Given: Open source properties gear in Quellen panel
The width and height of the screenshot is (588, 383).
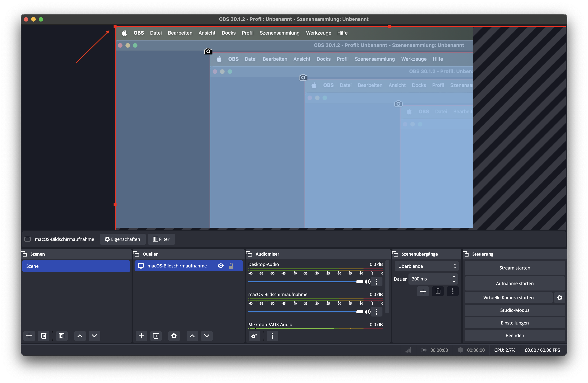Looking at the screenshot, I should (x=174, y=336).
